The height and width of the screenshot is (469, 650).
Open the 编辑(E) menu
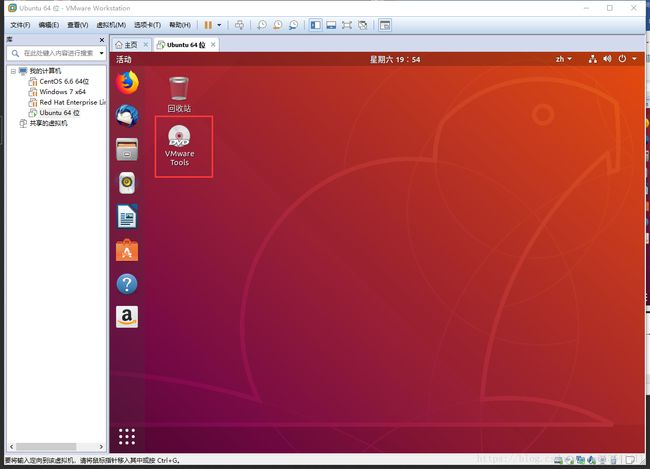pyautogui.click(x=49, y=25)
